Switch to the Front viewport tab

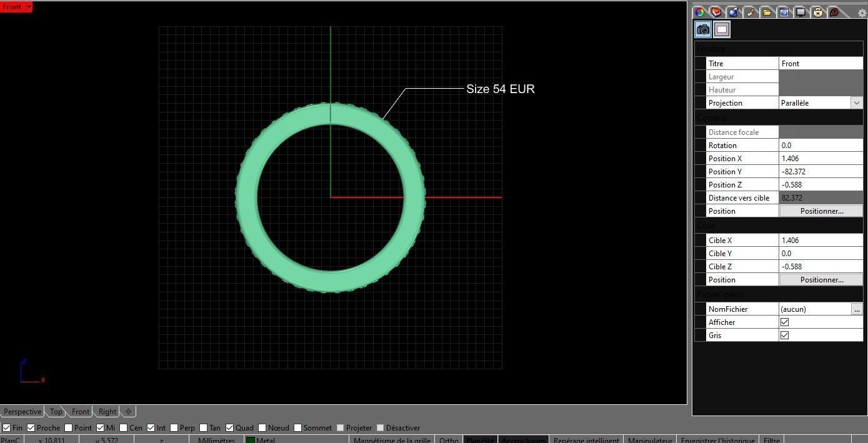click(80, 412)
